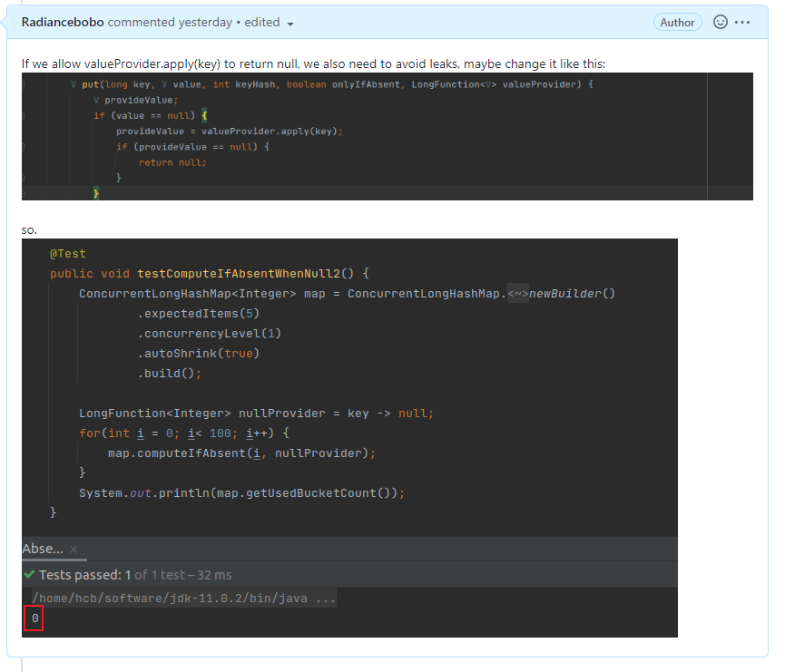This screenshot has width=785, height=672.
Task: Open the Radiancebobo user profile link
Action: tap(63, 23)
